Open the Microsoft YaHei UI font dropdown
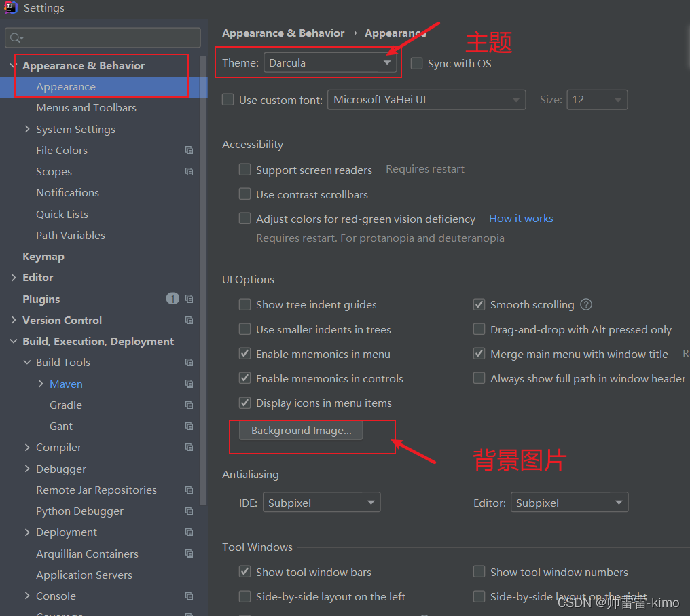The image size is (690, 616). [x=426, y=100]
